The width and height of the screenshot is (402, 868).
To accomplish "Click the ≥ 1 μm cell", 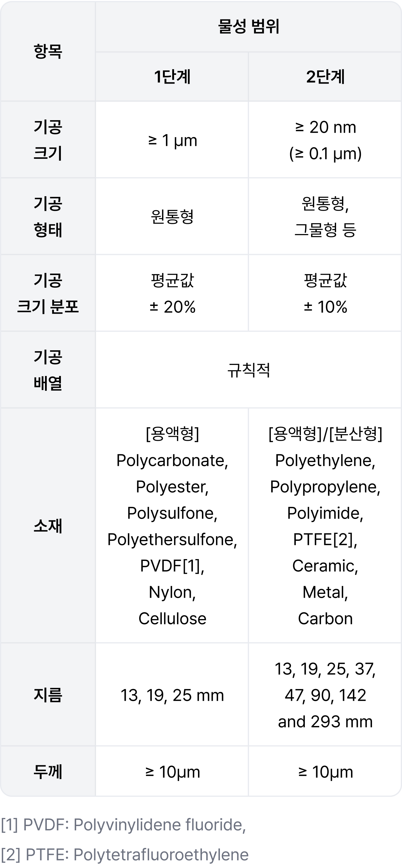I will 172,140.
